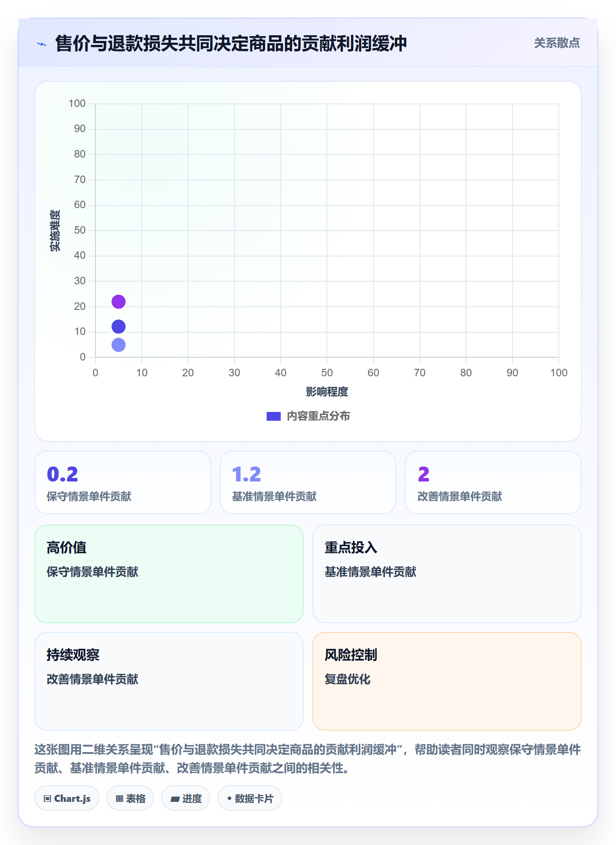Open the 持续观察 quadrant card
Image resolution: width=616 pixels, height=845 pixels.
169,681
